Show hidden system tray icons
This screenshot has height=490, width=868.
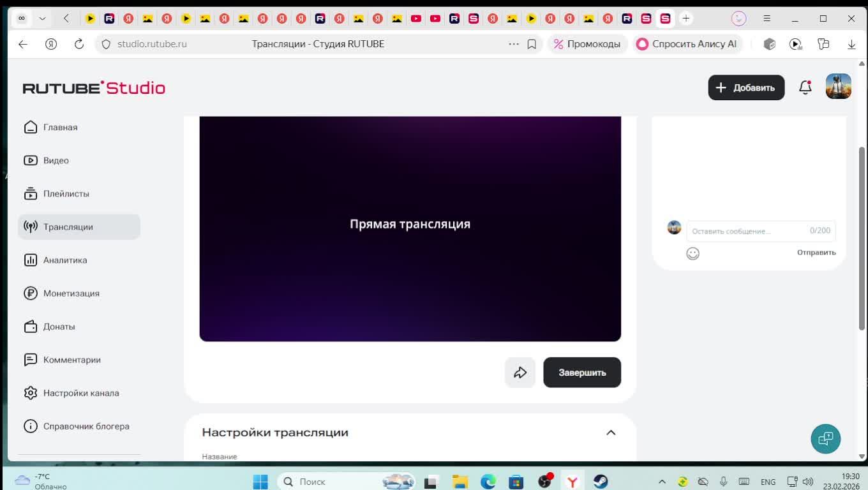[662, 482]
